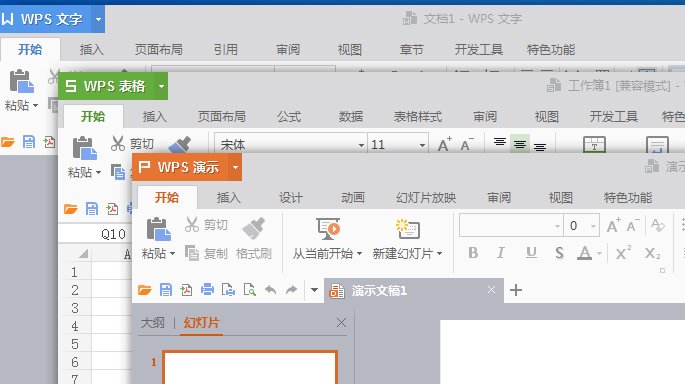The width and height of the screenshot is (685, 384).
Task: Click 新建幻灯片 new slide icon
Action: click(x=407, y=228)
